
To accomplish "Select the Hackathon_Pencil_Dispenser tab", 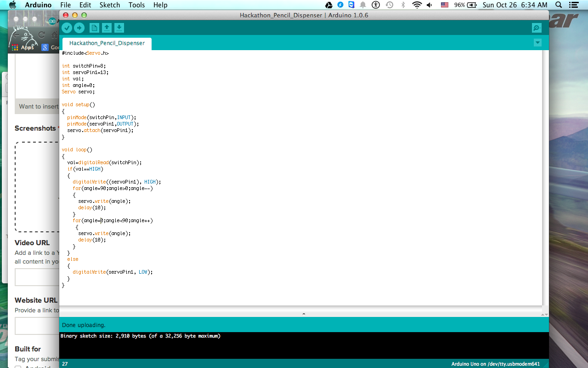I will pos(107,43).
